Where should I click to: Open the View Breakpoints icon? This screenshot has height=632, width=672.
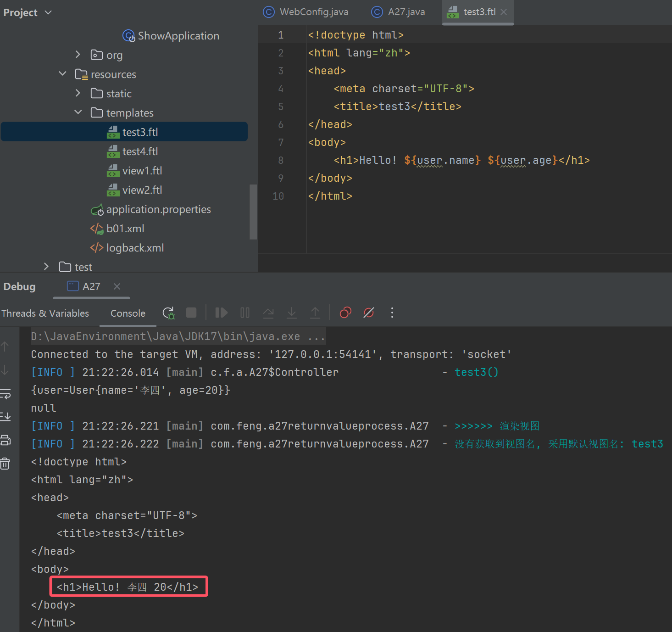345,313
